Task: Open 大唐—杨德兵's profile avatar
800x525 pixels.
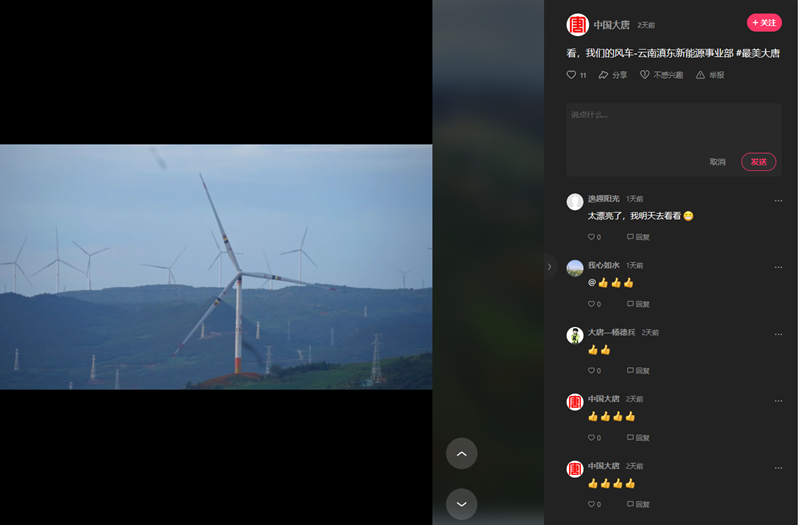Action: (575, 335)
